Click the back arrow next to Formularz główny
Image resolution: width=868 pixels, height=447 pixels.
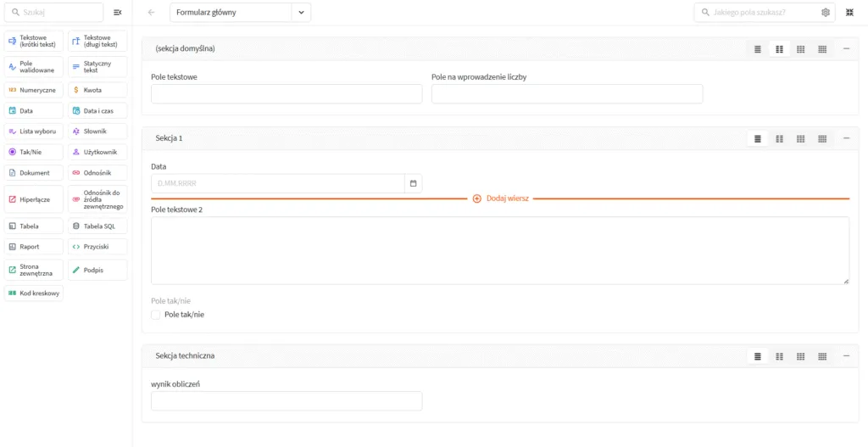[x=152, y=12]
